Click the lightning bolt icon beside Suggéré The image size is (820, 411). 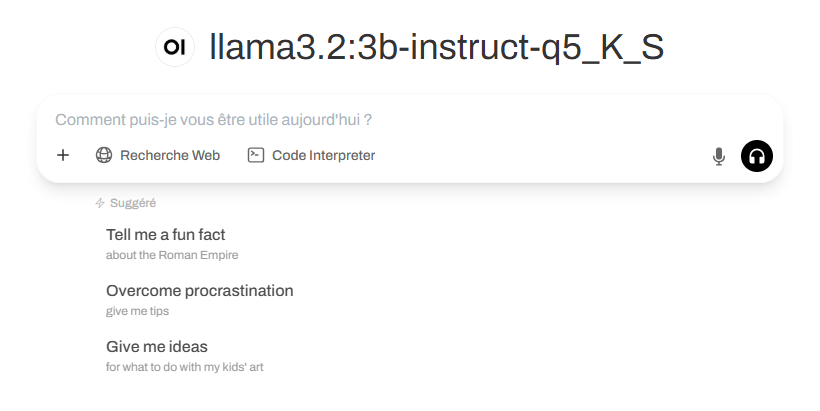click(x=100, y=203)
